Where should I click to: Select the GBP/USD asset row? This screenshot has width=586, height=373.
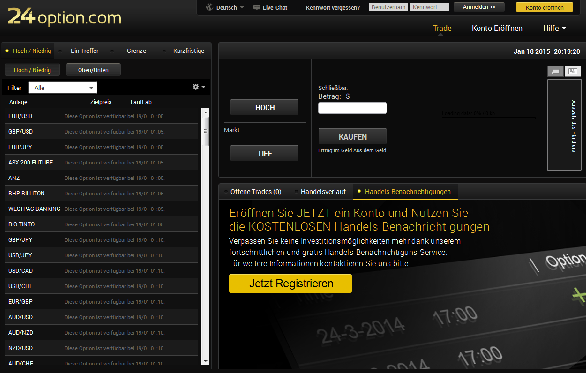click(102, 132)
